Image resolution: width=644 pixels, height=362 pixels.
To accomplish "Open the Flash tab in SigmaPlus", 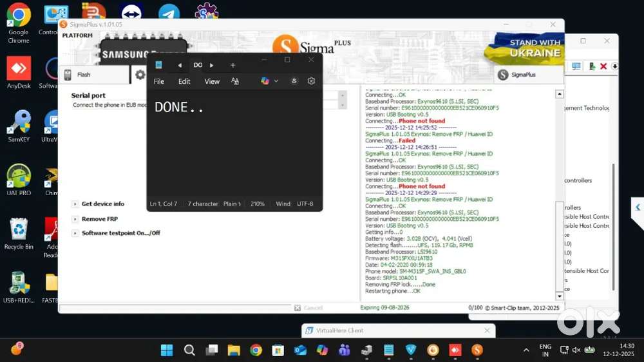I will [84, 75].
